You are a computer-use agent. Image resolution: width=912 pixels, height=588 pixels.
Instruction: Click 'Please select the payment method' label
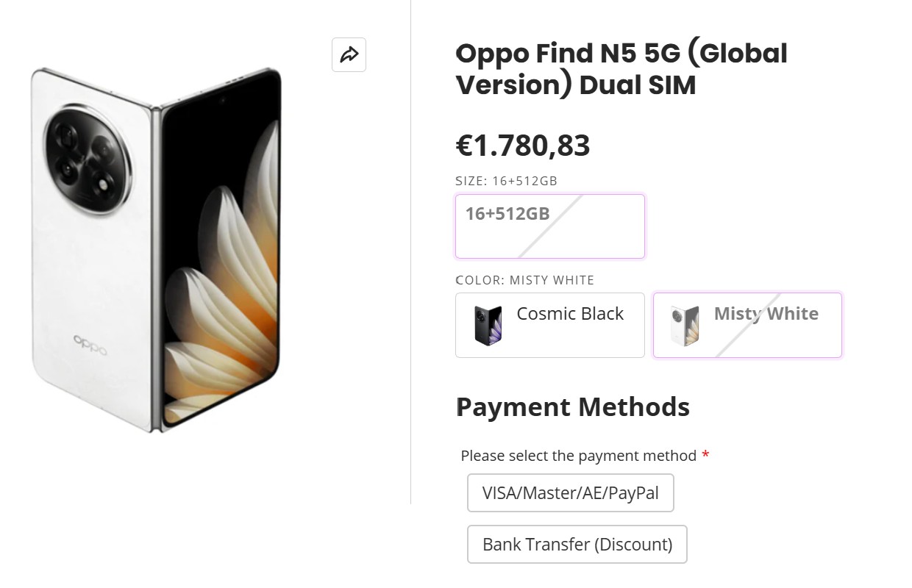click(578, 456)
